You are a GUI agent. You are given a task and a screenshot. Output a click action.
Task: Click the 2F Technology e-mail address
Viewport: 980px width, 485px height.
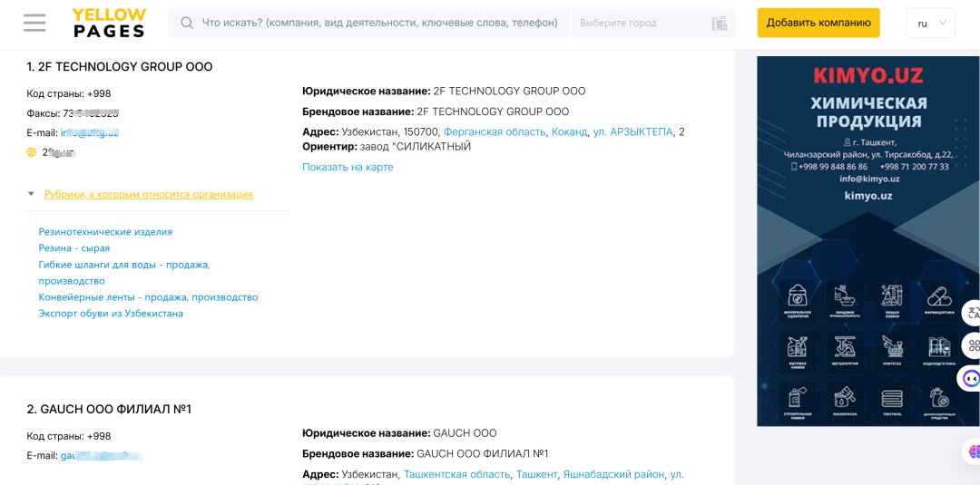click(89, 132)
